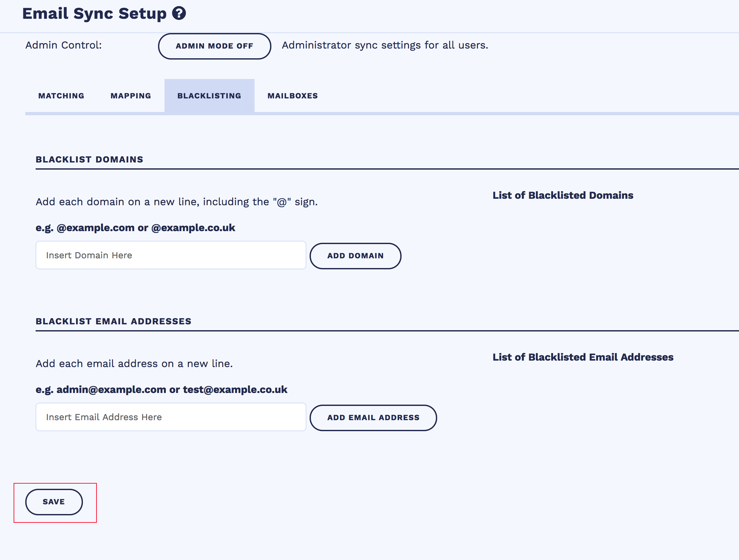Screen dimensions: 739x560
Task: Go to the Mailboxes tab
Action: click(x=292, y=96)
